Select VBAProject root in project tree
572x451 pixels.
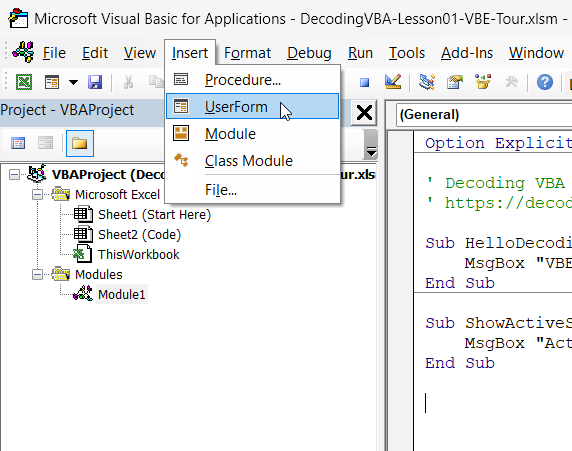click(108, 174)
